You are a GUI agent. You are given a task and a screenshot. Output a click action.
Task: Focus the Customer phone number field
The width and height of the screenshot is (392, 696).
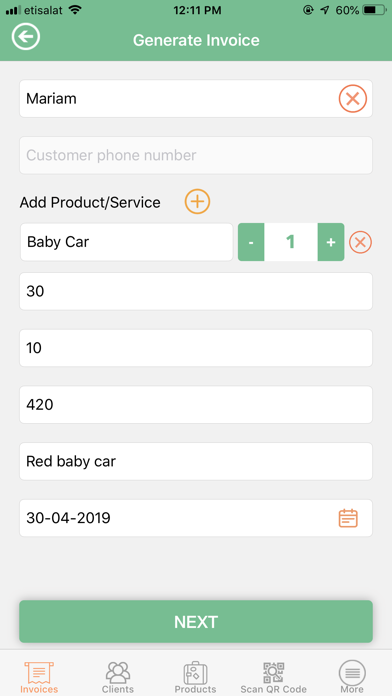196,155
